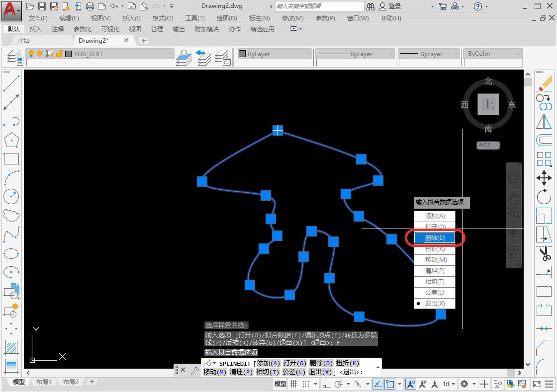Switch to the 注释 ribbon tab
This screenshot has height=392, width=557.
coord(57,29)
